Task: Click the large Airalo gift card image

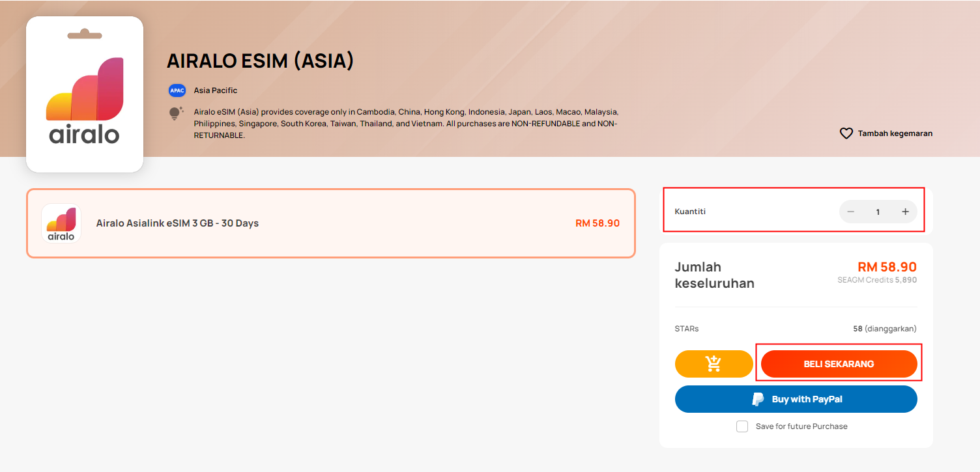Action: coord(85,94)
